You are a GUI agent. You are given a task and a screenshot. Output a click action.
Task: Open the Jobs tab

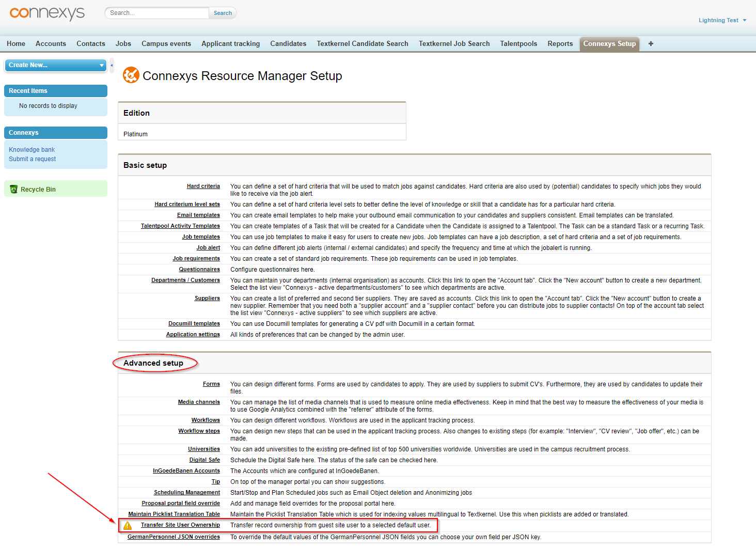pyautogui.click(x=123, y=44)
